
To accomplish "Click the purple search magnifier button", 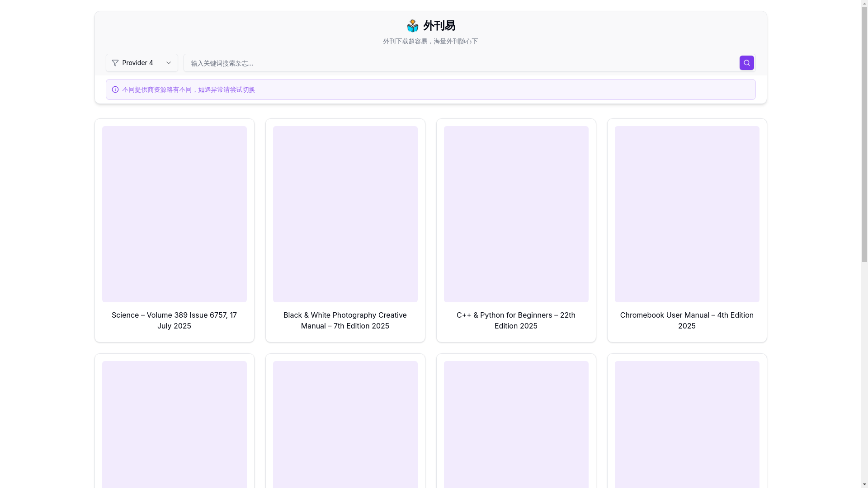I will coord(746,63).
